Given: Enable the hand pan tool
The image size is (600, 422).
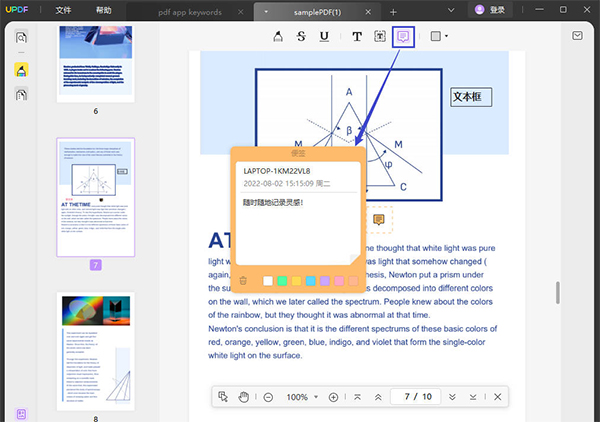Looking at the screenshot, I should (x=243, y=397).
